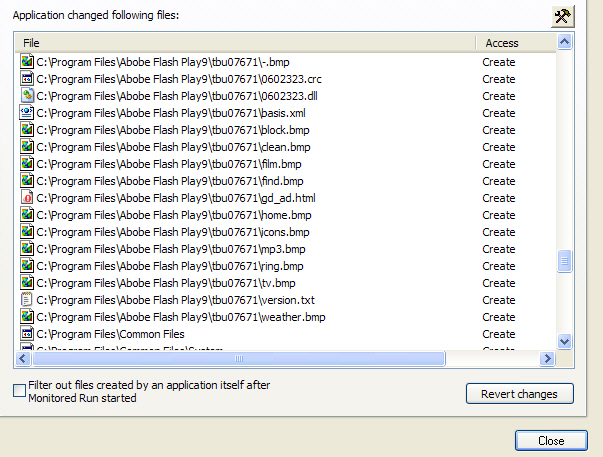Click the vertical scrollbar thumb
The image size is (603, 457).
(x=565, y=261)
